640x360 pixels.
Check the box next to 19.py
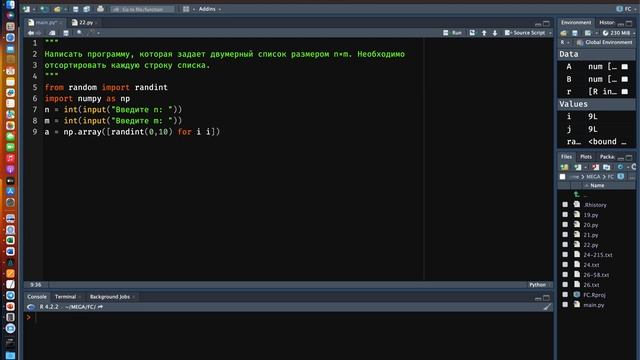565,215
